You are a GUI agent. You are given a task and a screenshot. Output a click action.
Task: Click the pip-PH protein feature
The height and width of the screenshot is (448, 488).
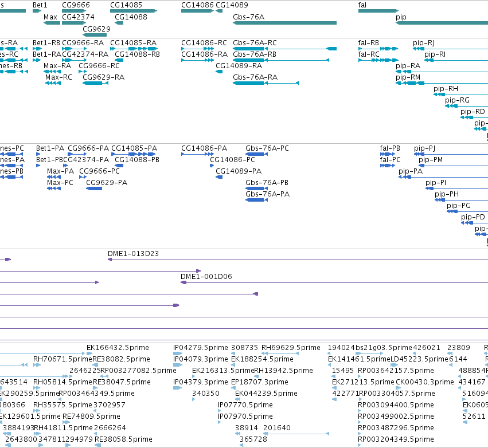[x=461, y=200]
